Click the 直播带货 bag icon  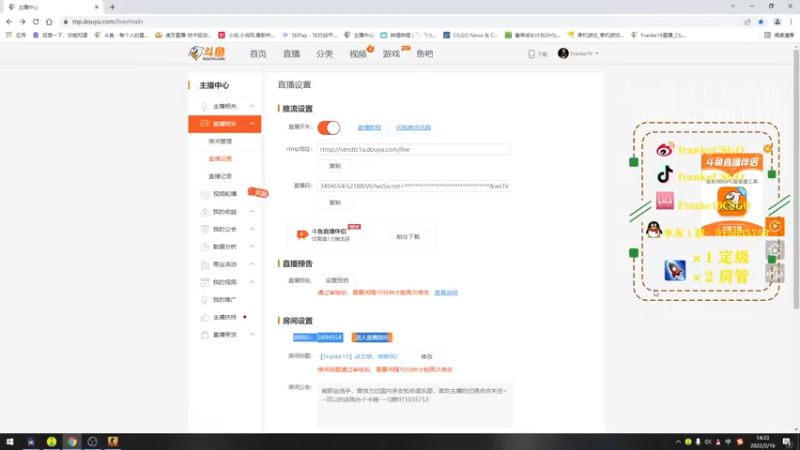pyautogui.click(x=205, y=335)
